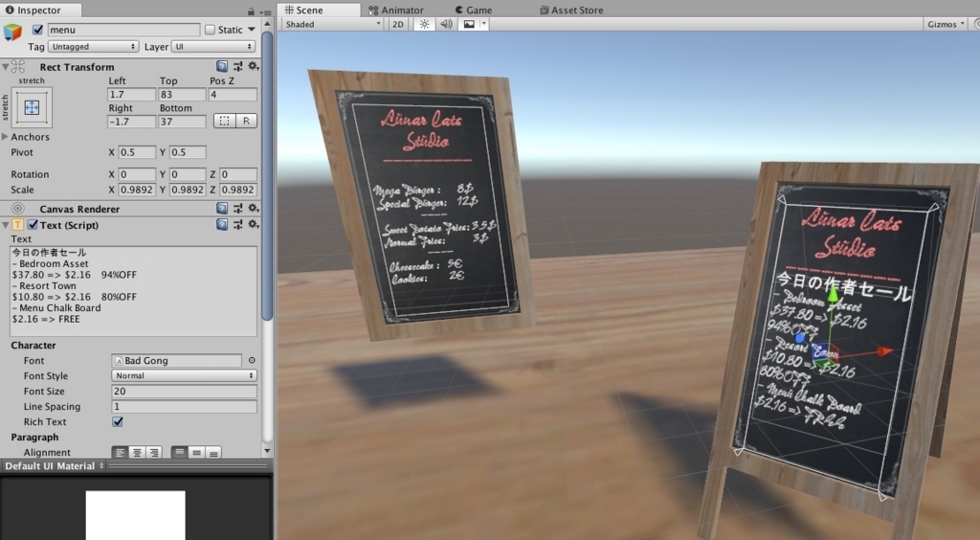Open Rect Transform preset sliders icon
The height and width of the screenshot is (540, 980).
click(x=237, y=66)
